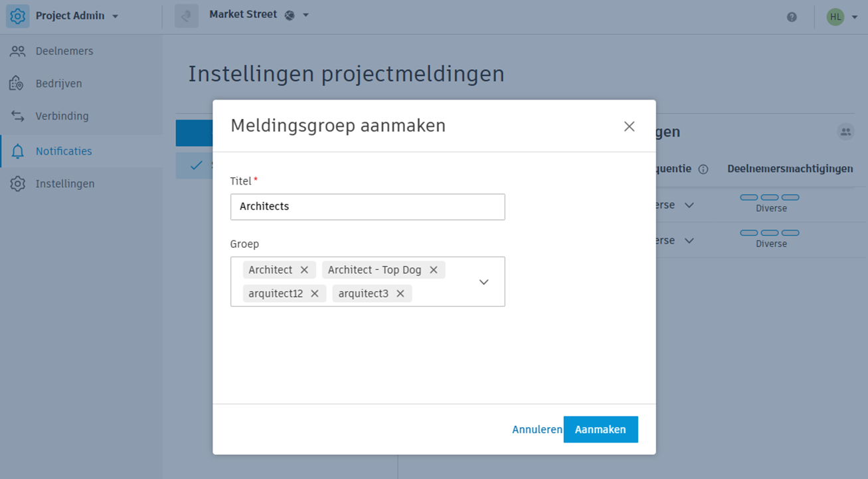868x479 pixels.
Task: Select the Bedrijven building icon
Action: point(17,83)
